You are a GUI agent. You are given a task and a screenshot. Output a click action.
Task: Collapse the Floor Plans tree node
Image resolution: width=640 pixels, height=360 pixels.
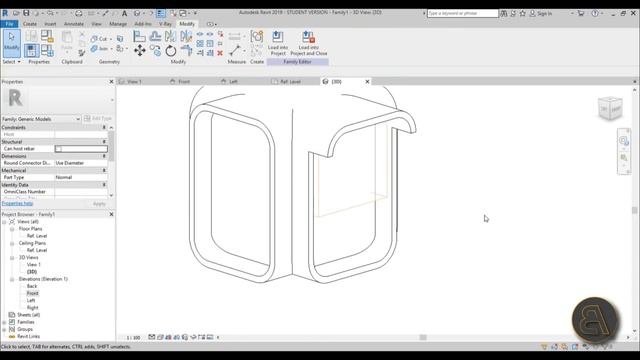[12, 229]
